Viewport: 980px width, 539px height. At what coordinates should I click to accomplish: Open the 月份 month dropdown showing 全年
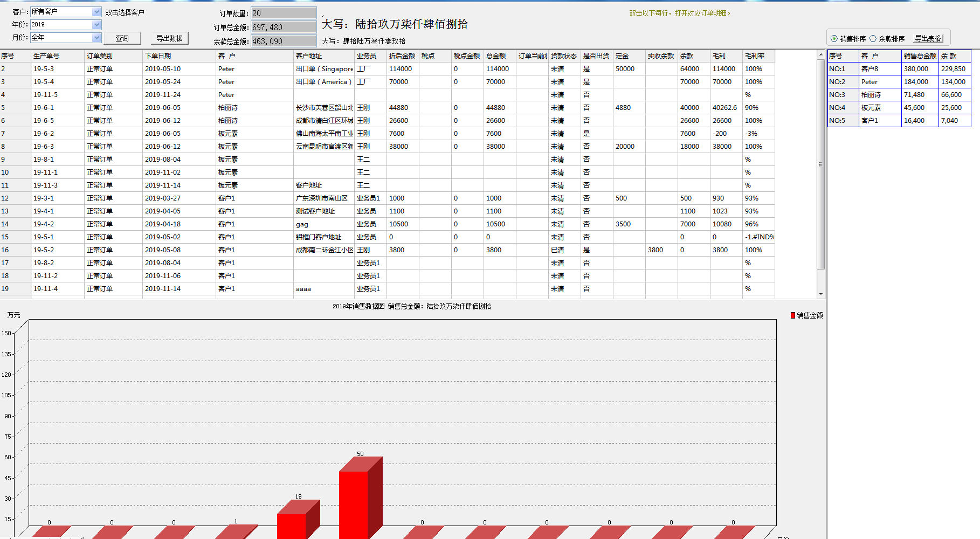(96, 37)
